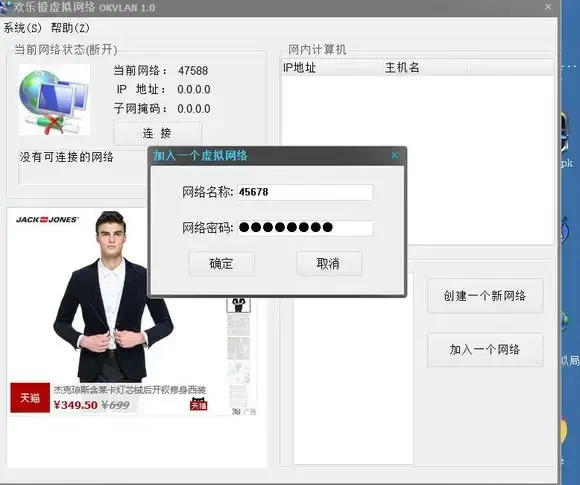Open the 帮助(Z) menu
Screen dimensions: 580x485
(x=70, y=28)
